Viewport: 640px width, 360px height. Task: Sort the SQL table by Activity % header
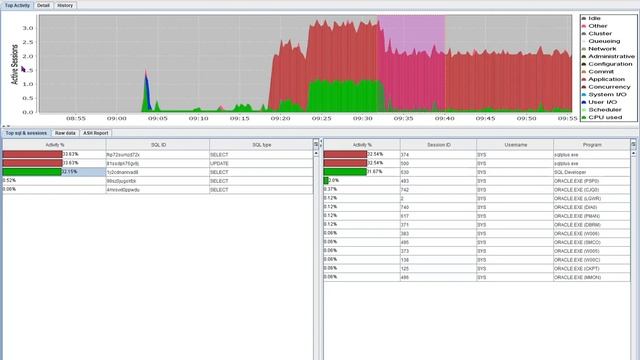point(54,145)
